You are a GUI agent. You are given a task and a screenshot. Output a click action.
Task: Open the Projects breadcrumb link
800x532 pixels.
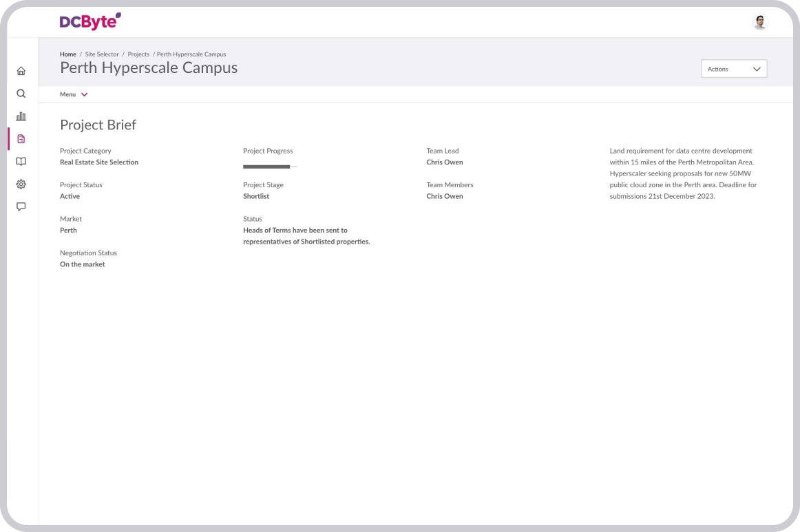pyautogui.click(x=138, y=54)
